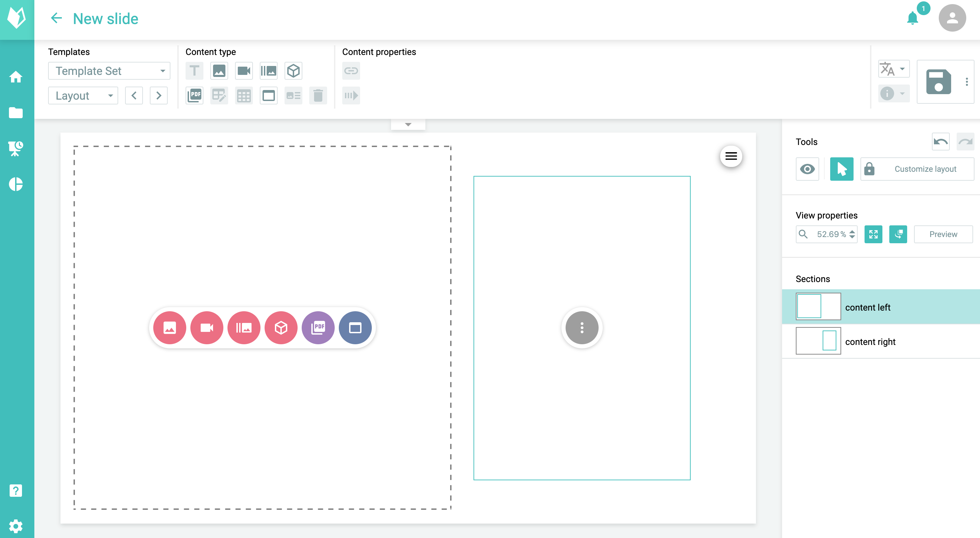Toggle fit-to-screen zoom button
Image resolution: width=980 pixels, height=538 pixels.
point(873,234)
